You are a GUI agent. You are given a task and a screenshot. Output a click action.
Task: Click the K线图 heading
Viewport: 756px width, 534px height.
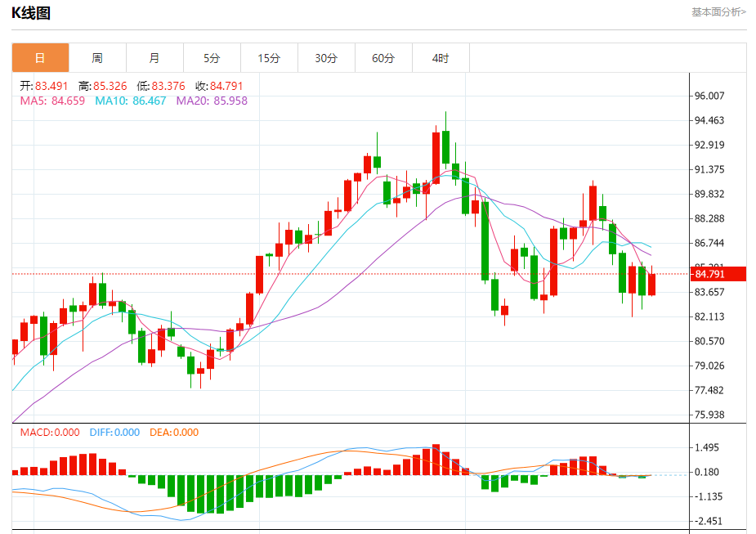click(x=31, y=13)
